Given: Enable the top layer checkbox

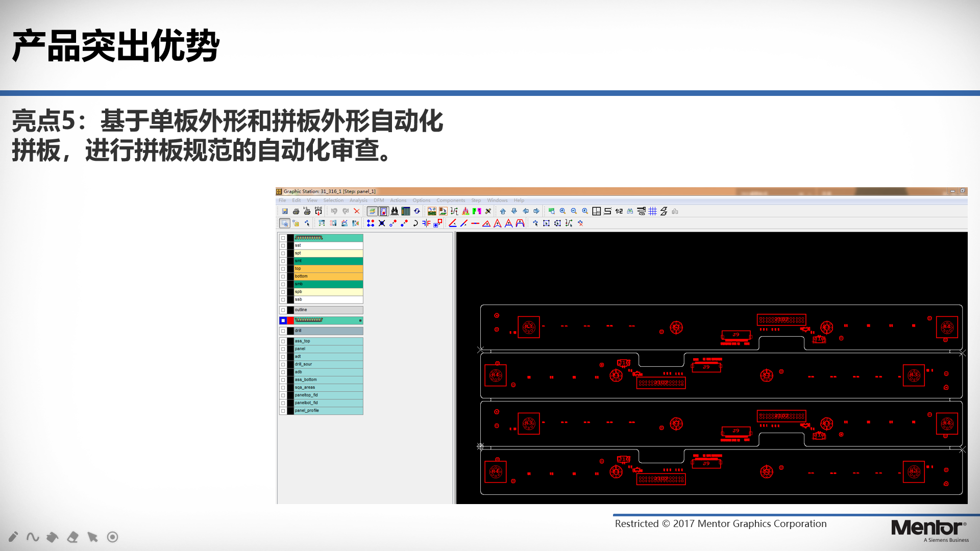Looking at the screenshot, I should 283,269.
